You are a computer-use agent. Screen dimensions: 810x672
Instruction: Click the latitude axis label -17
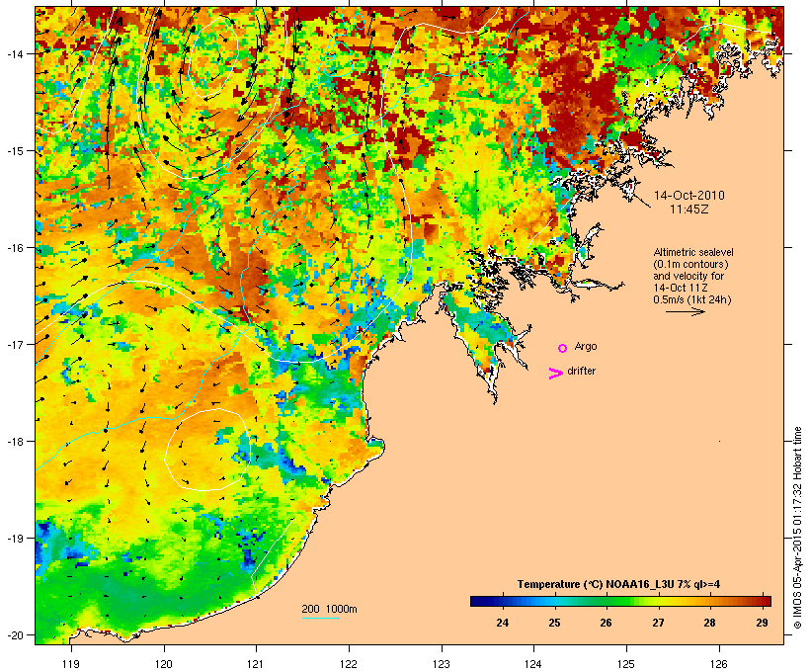point(16,344)
